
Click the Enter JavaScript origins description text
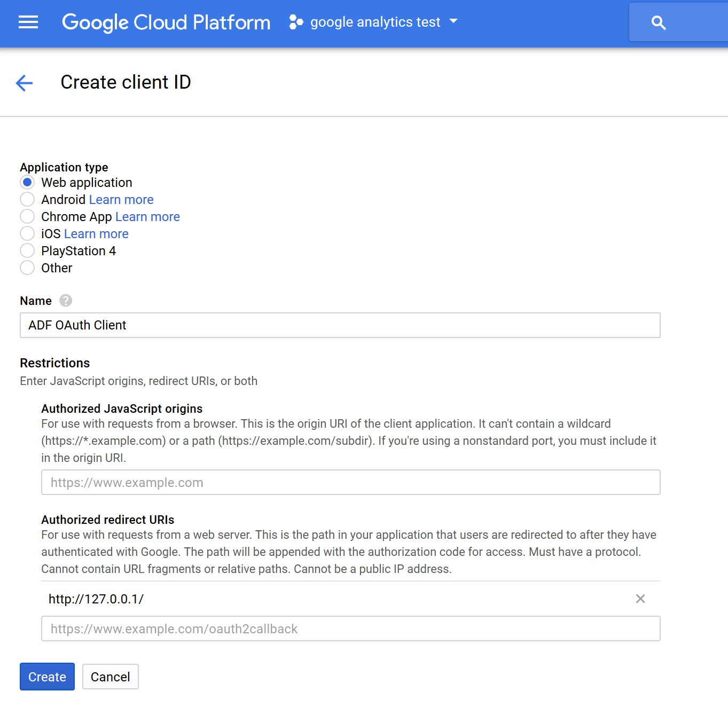click(x=139, y=381)
